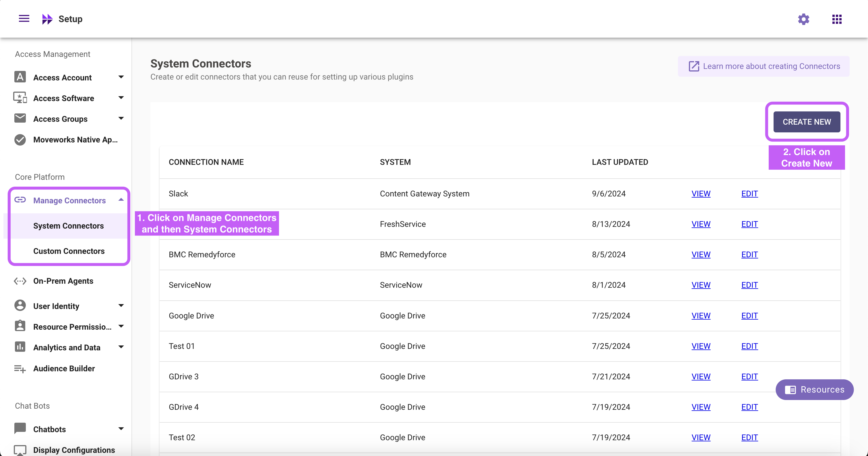This screenshot has height=456, width=868.
Task: Click the On-Prem Agents arrows icon
Action: click(20, 281)
